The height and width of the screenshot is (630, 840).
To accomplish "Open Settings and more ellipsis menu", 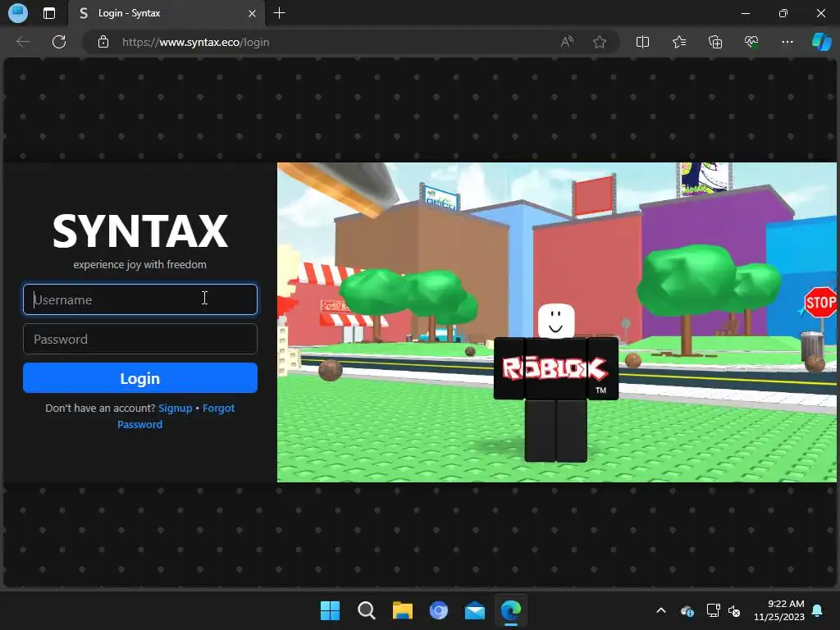I will click(x=787, y=42).
